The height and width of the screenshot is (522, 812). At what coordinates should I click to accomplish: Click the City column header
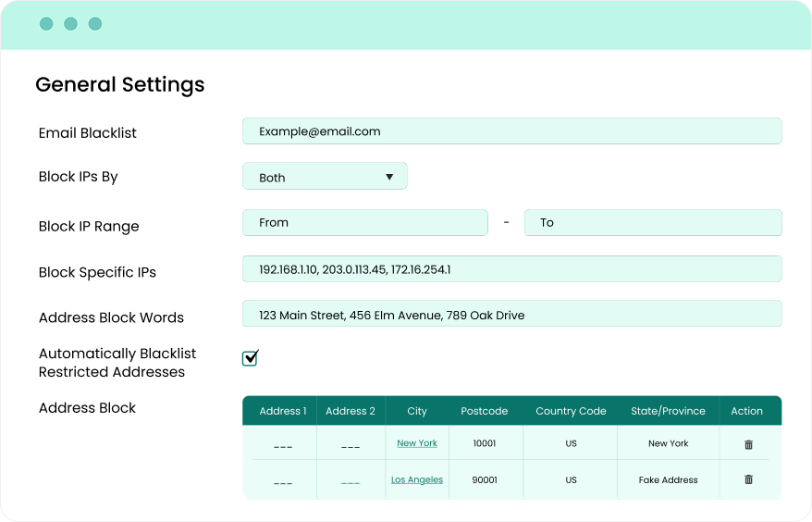416,411
